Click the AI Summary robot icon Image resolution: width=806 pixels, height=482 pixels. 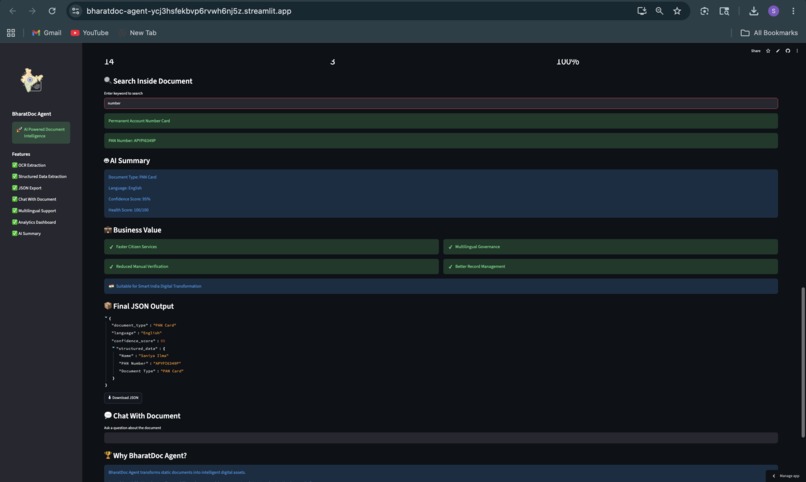click(106, 160)
